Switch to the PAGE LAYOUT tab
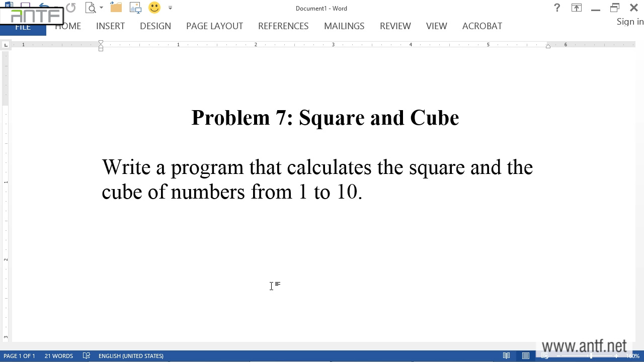The image size is (644, 362). point(214,26)
